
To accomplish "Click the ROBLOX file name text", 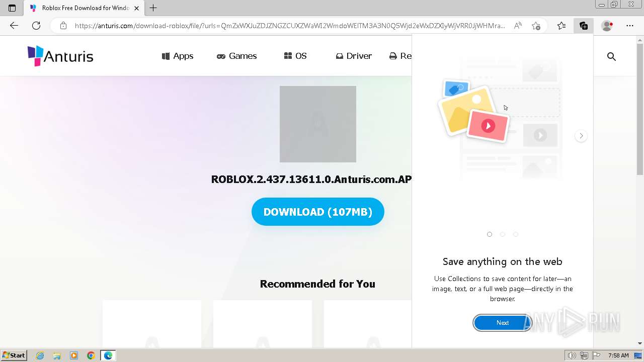I will click(x=311, y=179).
